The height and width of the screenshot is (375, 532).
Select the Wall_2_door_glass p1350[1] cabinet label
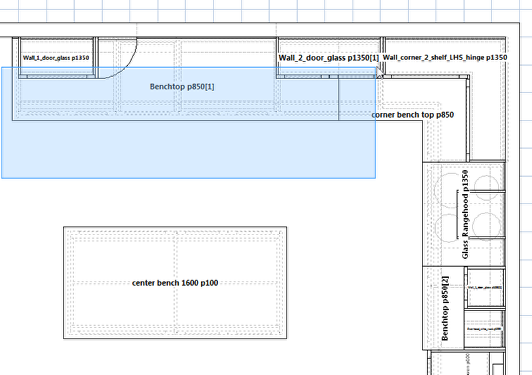pyautogui.click(x=328, y=58)
